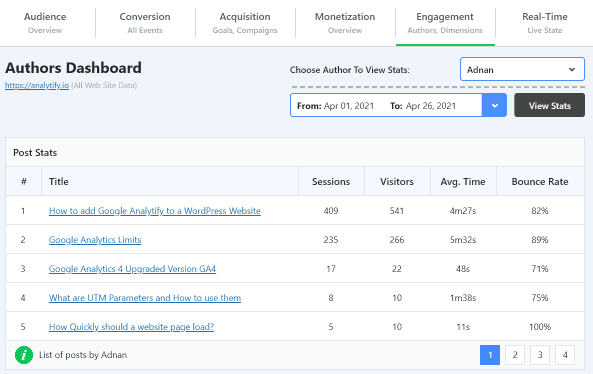
Task: Open the Real-Time Live State tab
Action: [545, 23]
